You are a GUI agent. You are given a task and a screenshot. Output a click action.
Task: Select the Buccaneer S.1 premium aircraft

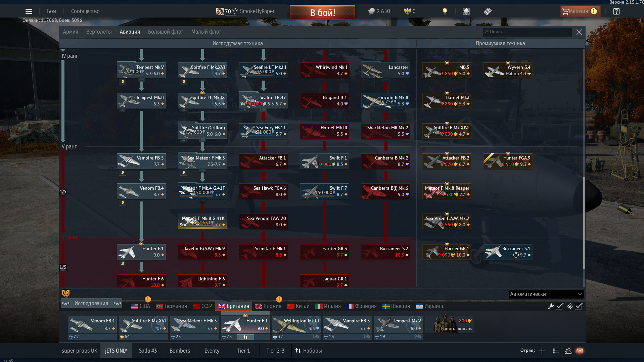click(x=508, y=252)
